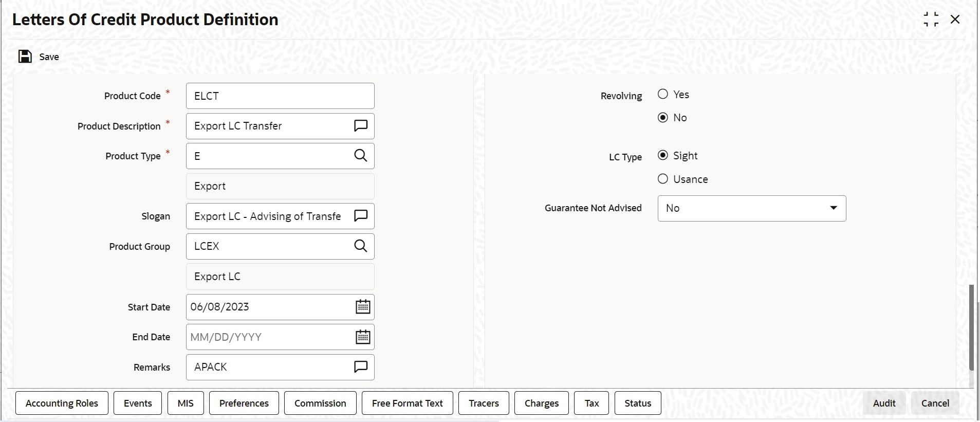Click the vertical scrollbar thumb
The image size is (980, 422).
pyautogui.click(x=971, y=327)
